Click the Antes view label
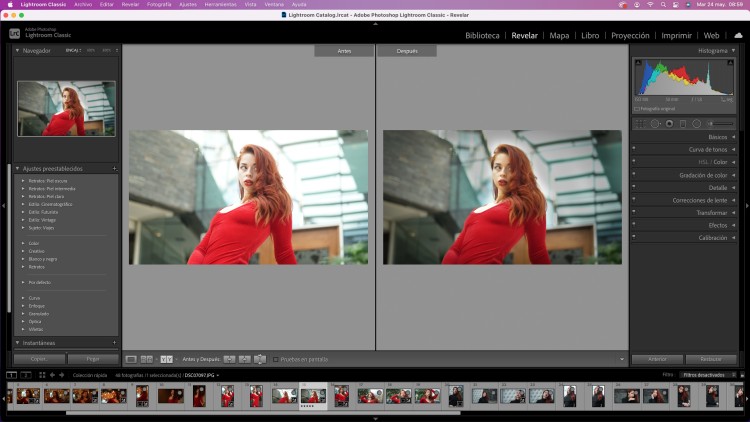The width and height of the screenshot is (750, 422). click(344, 51)
